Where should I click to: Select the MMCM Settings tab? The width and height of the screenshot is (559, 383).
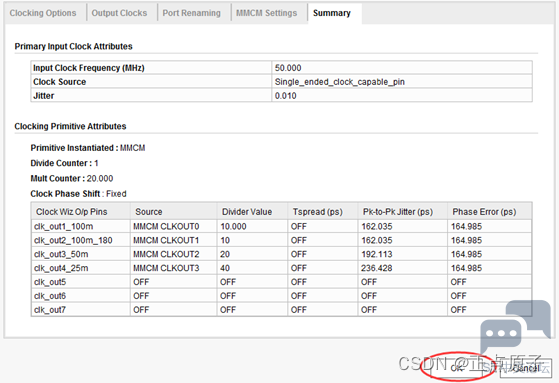(267, 13)
